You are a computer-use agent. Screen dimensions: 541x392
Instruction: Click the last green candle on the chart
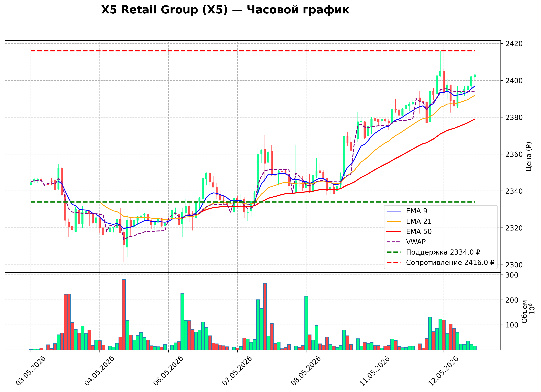475,76
